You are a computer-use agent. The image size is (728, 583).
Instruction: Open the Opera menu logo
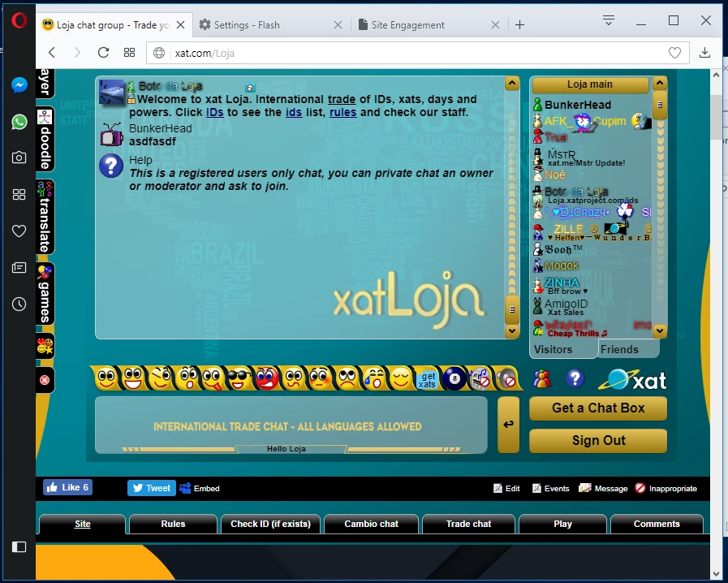(x=19, y=20)
